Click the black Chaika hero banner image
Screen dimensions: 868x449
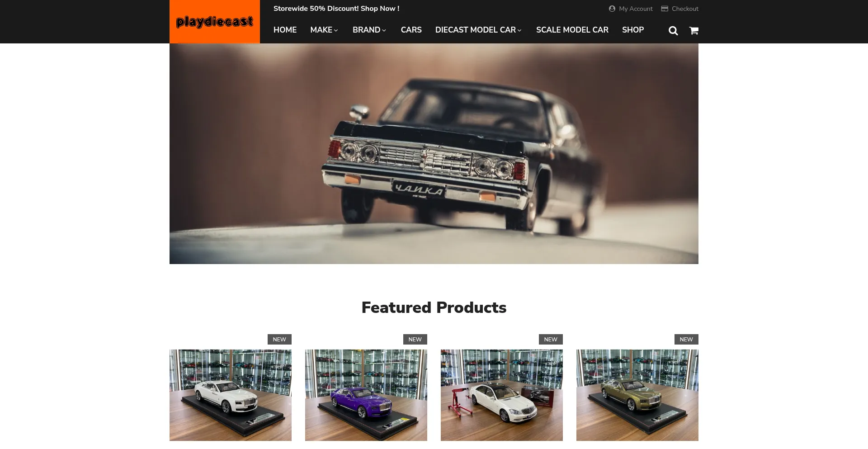434,154
